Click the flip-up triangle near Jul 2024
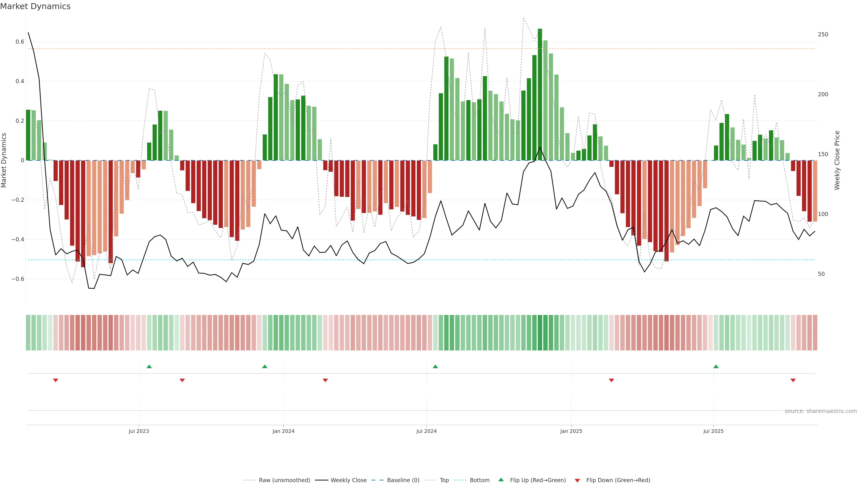Image resolution: width=868 pixels, height=488 pixels. [x=435, y=366]
